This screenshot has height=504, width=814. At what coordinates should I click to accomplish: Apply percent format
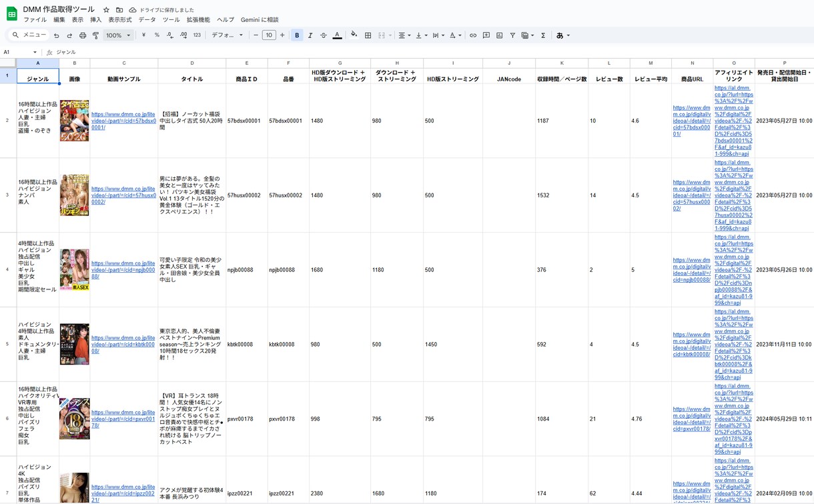pos(157,35)
